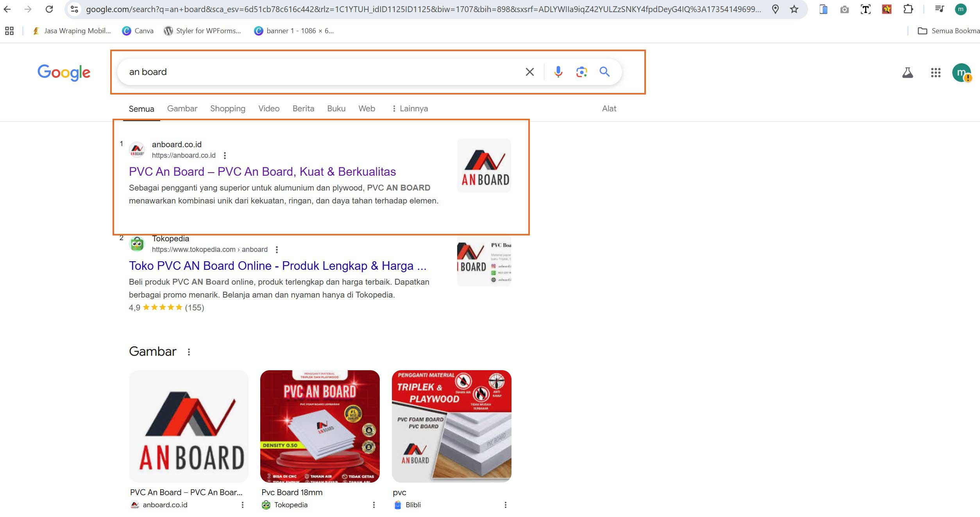The image size is (980, 517).
Task: Click the AN BOARD logo thumbnail of the first result
Action: tap(484, 166)
